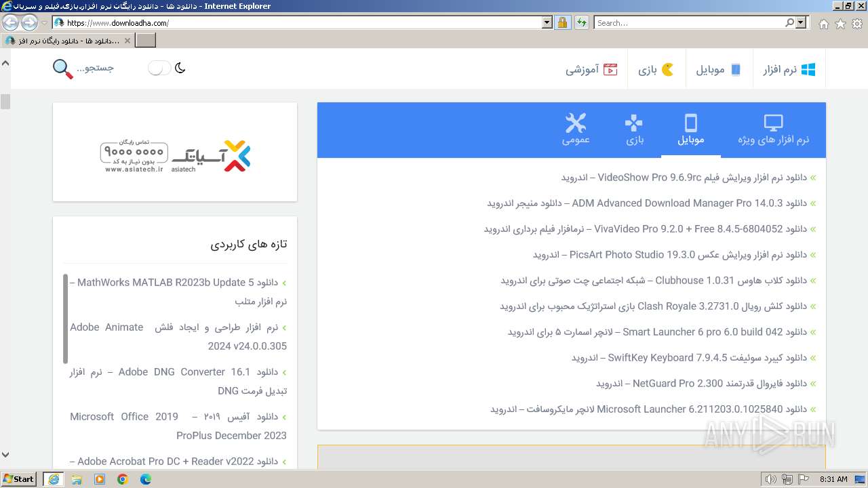This screenshot has width=868, height=488.
Task: Click the browser Back button
Action: tap(10, 22)
